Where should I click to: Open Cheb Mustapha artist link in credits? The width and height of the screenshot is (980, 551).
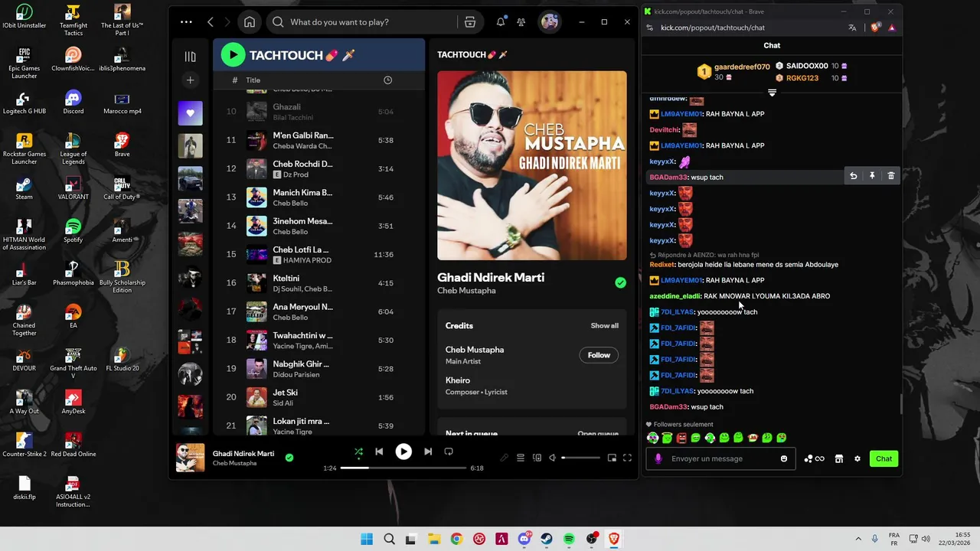(475, 350)
